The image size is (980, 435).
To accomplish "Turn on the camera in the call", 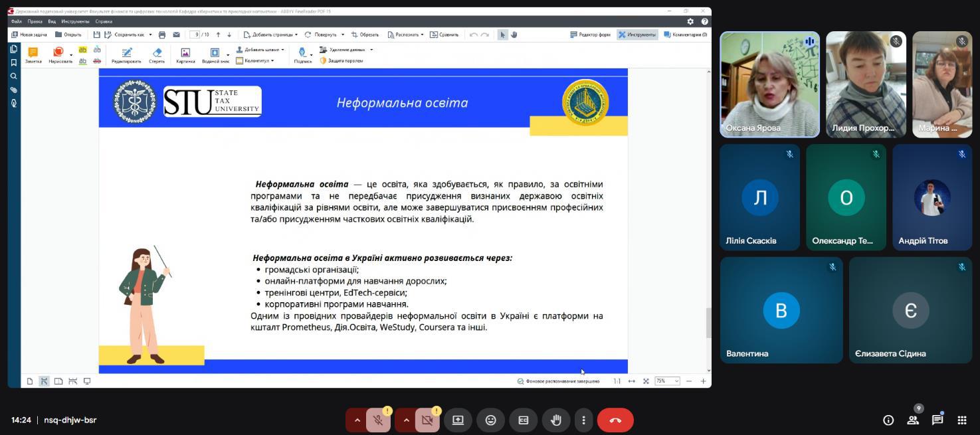I will pos(427,420).
